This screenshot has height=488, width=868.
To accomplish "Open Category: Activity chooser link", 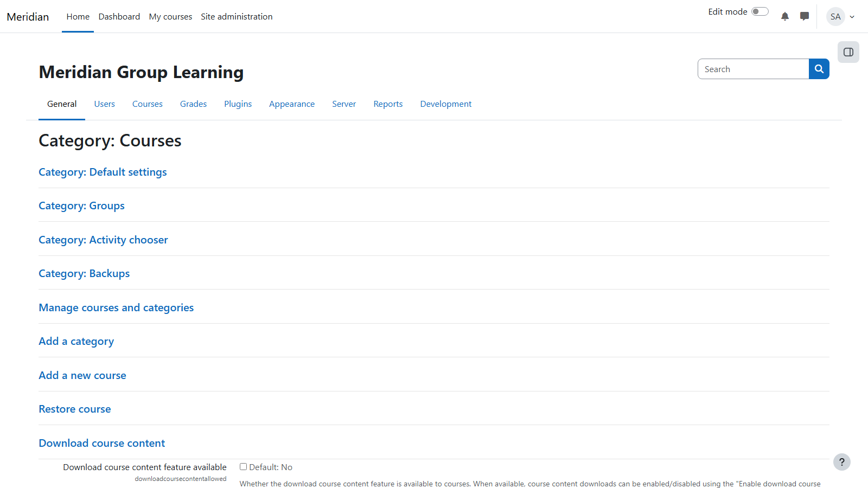I will [103, 240].
